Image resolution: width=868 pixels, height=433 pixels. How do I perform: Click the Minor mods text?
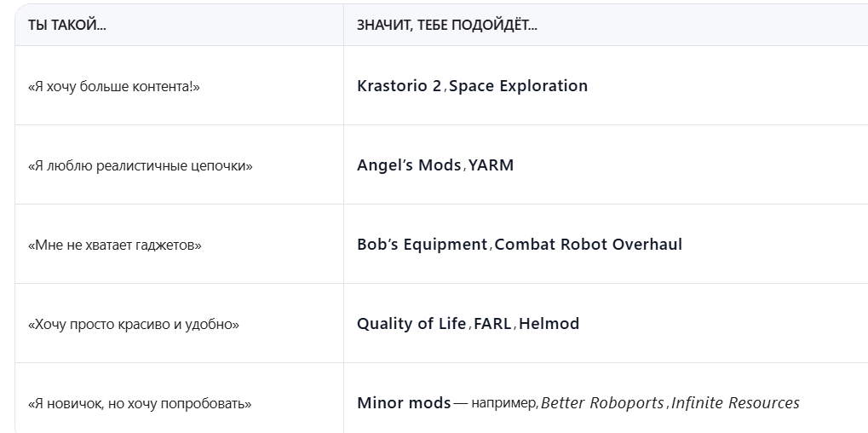tap(404, 403)
